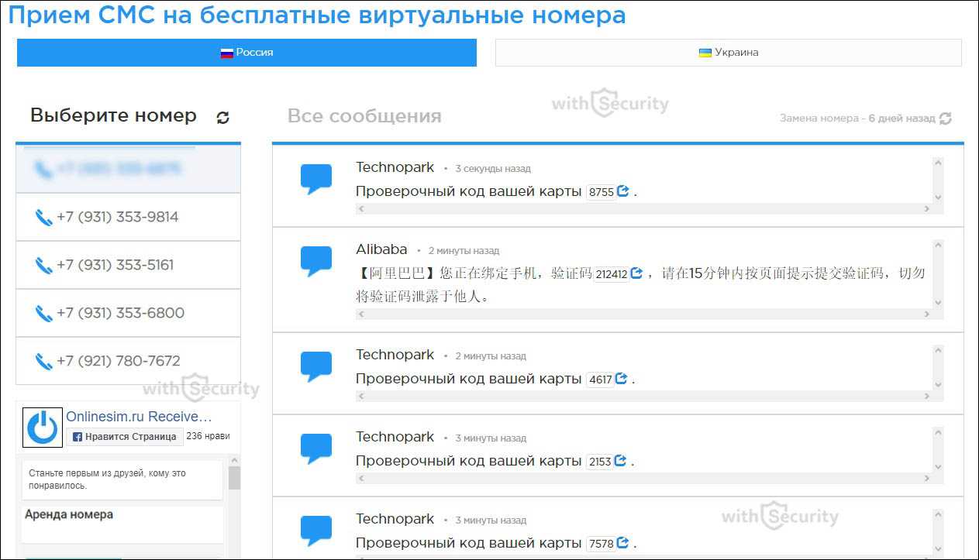This screenshot has height=560, width=979.
Task: Click the Alibaba sender name
Action: [x=381, y=249]
